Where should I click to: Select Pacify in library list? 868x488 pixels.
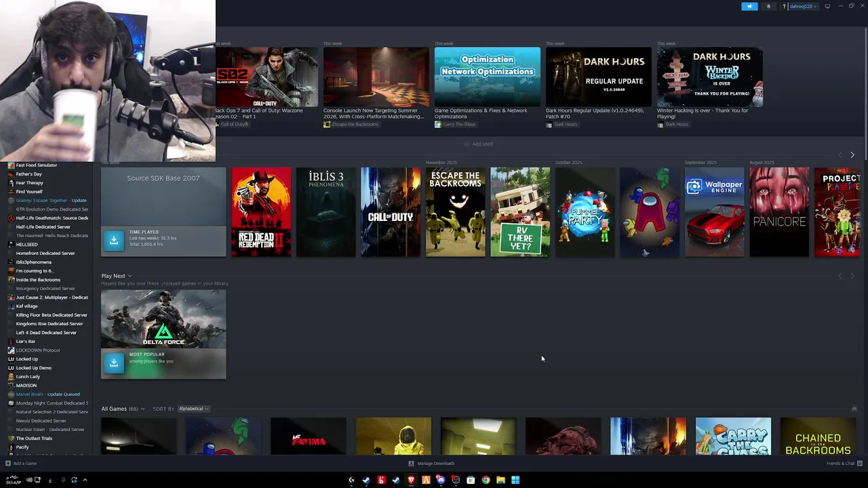[x=22, y=447]
